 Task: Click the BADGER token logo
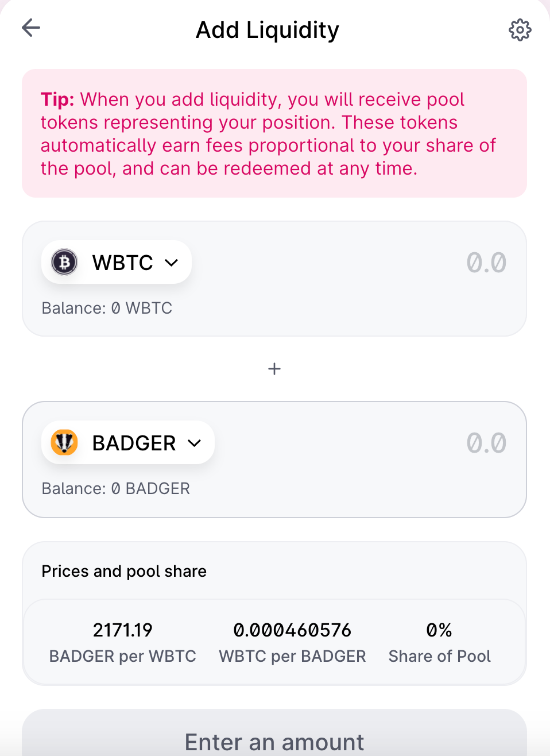click(64, 443)
